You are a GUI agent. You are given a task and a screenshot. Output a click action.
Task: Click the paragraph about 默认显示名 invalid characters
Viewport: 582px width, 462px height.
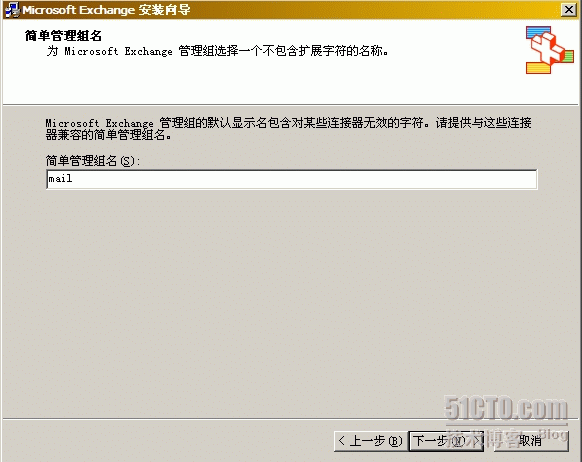(288, 129)
